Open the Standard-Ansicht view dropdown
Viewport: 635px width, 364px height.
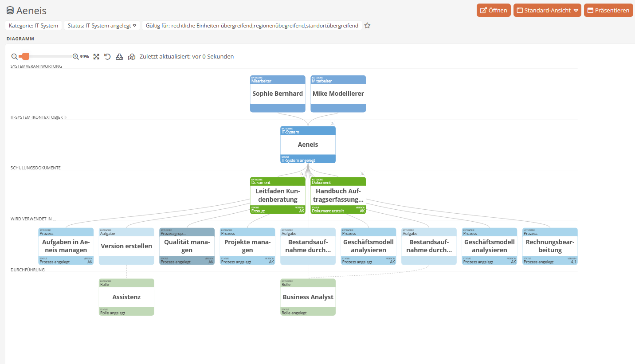click(547, 10)
